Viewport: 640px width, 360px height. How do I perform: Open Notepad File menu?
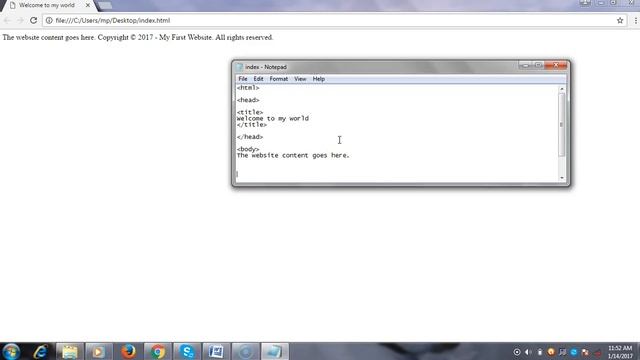[243, 79]
